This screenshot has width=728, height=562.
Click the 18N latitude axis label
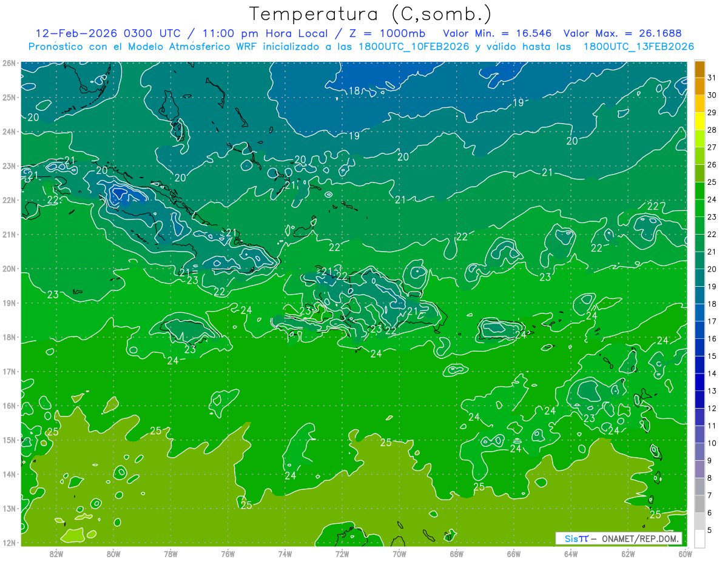tap(8, 337)
